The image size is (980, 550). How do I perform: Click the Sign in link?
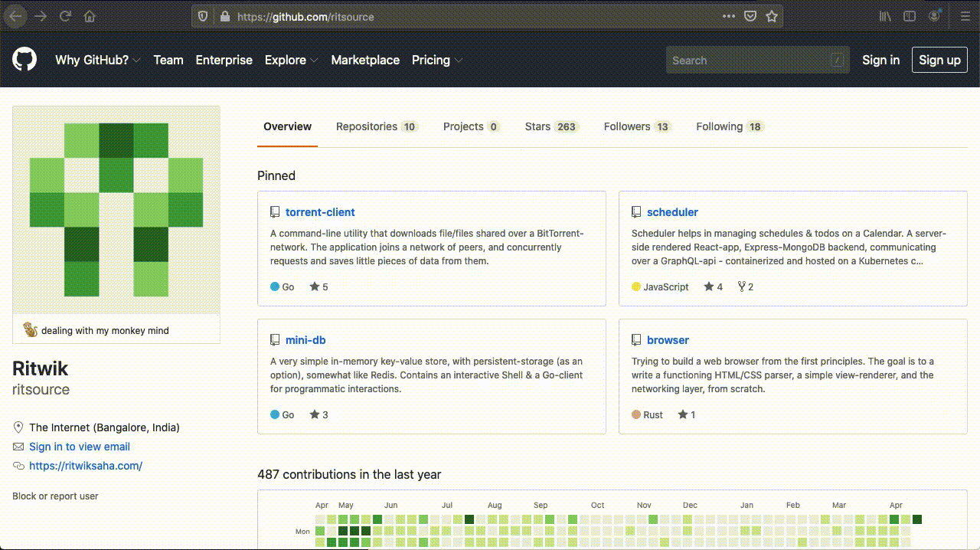tap(880, 60)
